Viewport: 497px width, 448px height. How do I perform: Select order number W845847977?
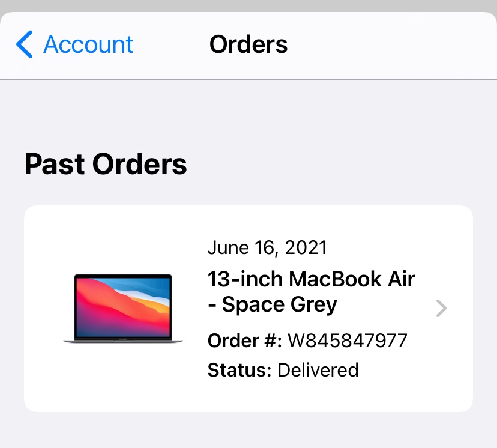point(348,341)
